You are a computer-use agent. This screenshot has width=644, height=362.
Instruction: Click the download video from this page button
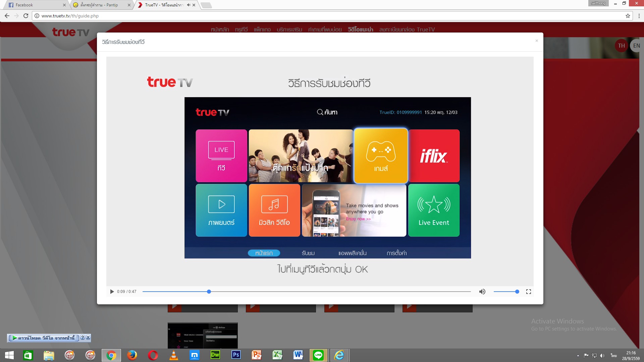pyautogui.click(x=44, y=338)
